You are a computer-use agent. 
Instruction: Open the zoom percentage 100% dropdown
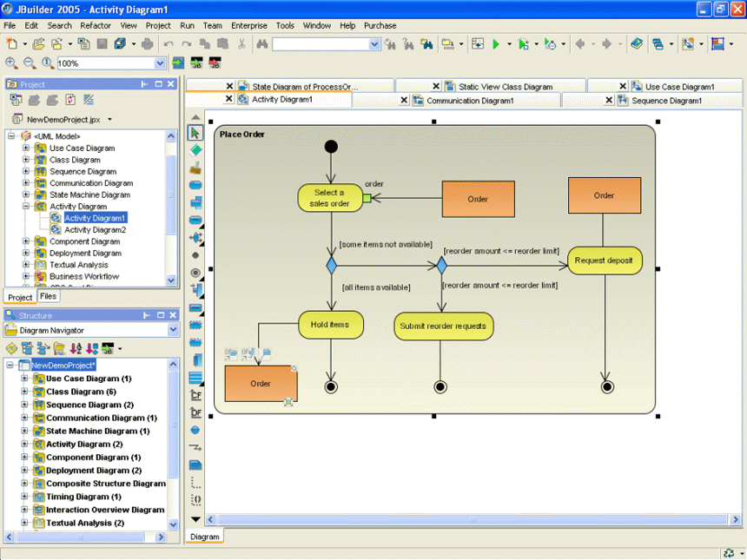tap(160, 63)
